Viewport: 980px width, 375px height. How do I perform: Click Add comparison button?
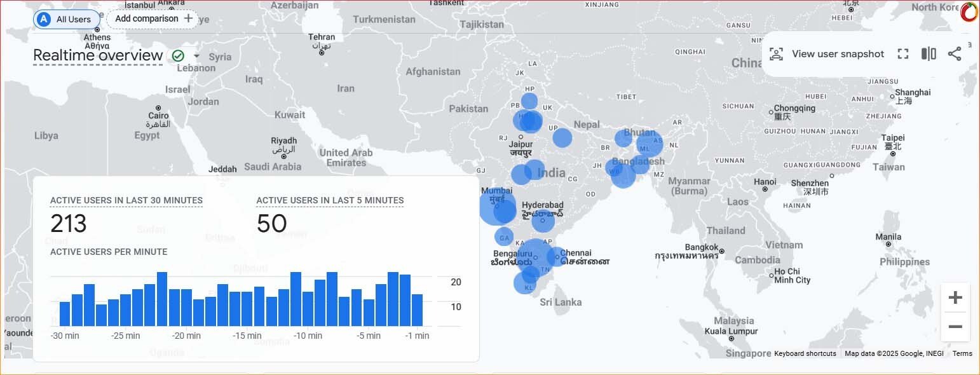153,19
